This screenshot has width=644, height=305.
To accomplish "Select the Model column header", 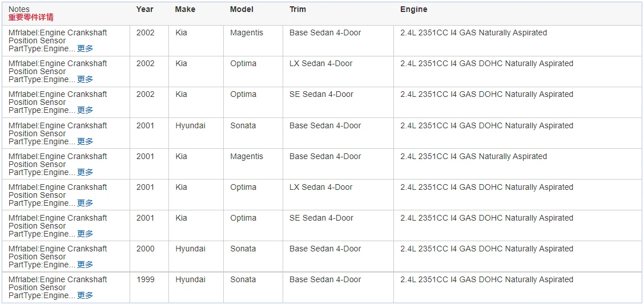I will point(241,9).
